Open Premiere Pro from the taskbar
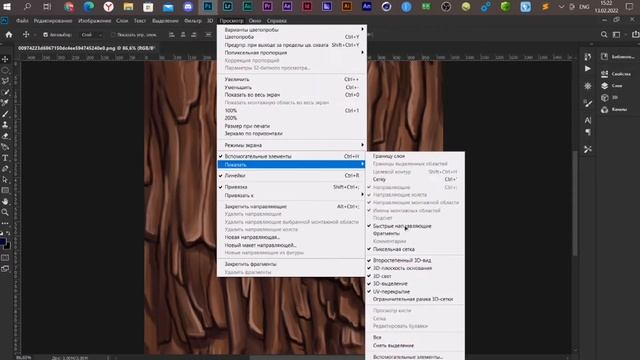The height and width of the screenshot is (360, 640). pyautogui.click(x=267, y=7)
